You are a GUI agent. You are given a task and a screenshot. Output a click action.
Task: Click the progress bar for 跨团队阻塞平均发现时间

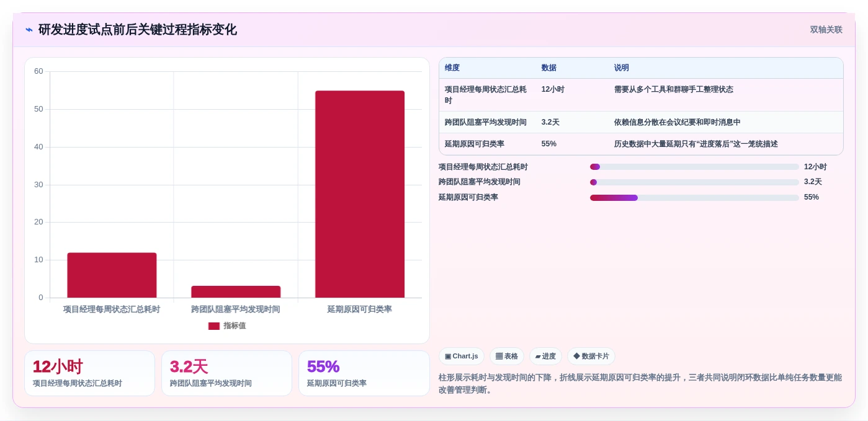[x=694, y=182]
